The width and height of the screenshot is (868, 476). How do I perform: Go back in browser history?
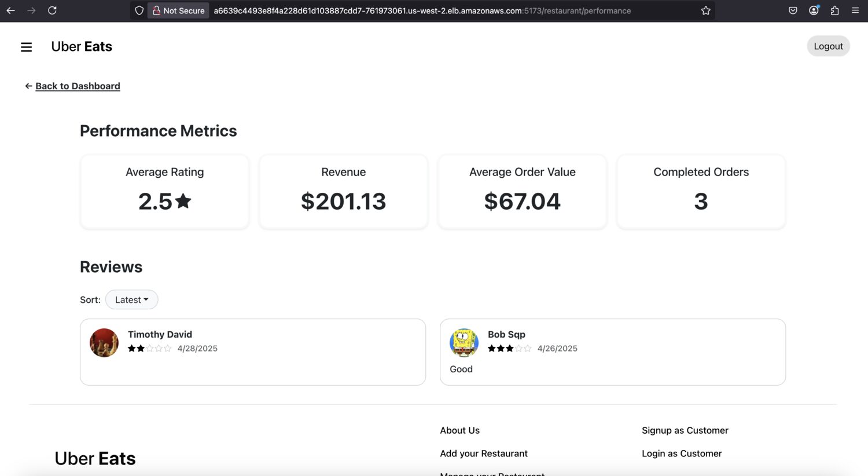(10, 10)
